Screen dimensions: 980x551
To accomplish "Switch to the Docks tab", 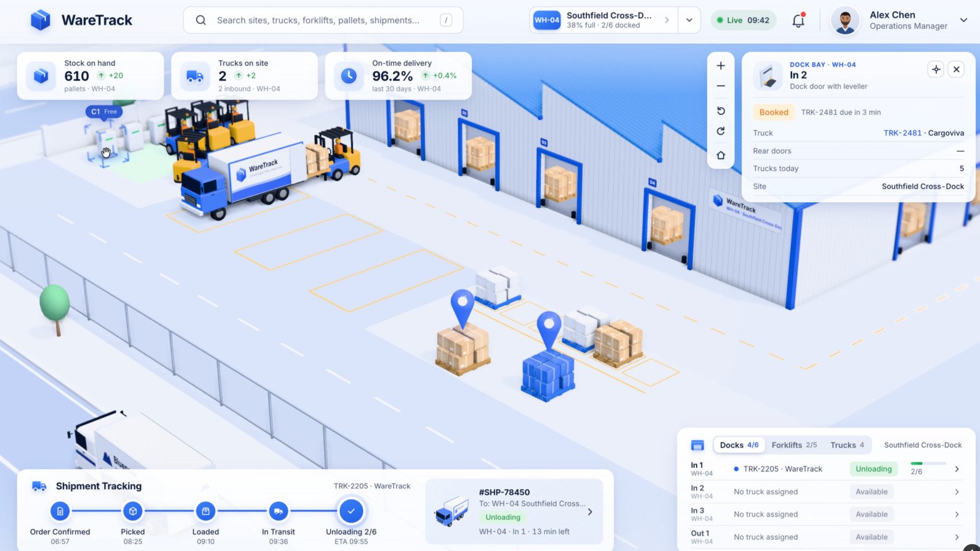I will click(x=739, y=445).
